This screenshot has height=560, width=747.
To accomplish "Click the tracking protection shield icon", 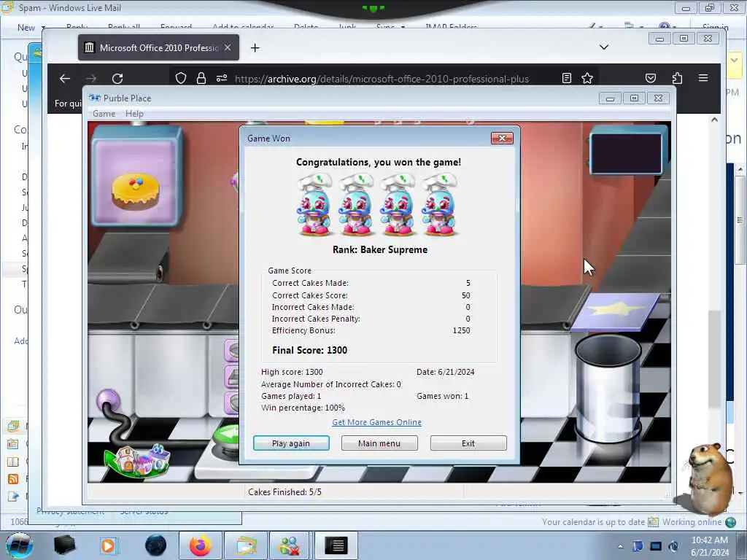I will tap(181, 78).
